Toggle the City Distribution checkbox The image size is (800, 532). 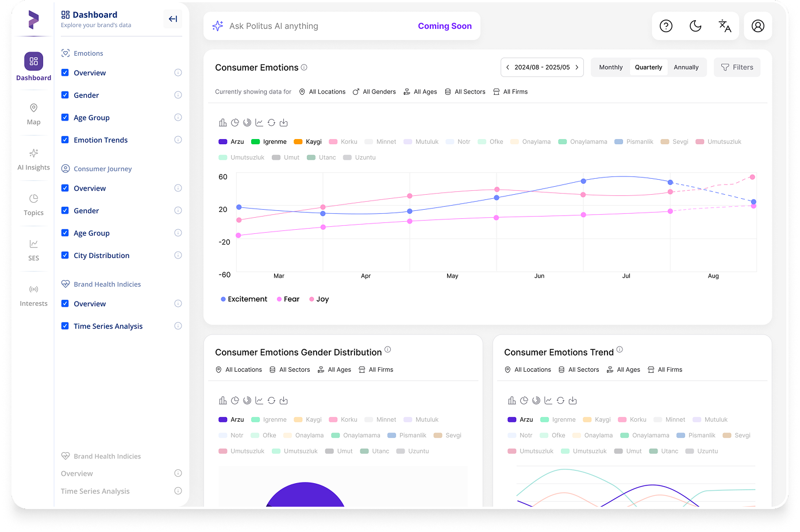pyautogui.click(x=65, y=255)
